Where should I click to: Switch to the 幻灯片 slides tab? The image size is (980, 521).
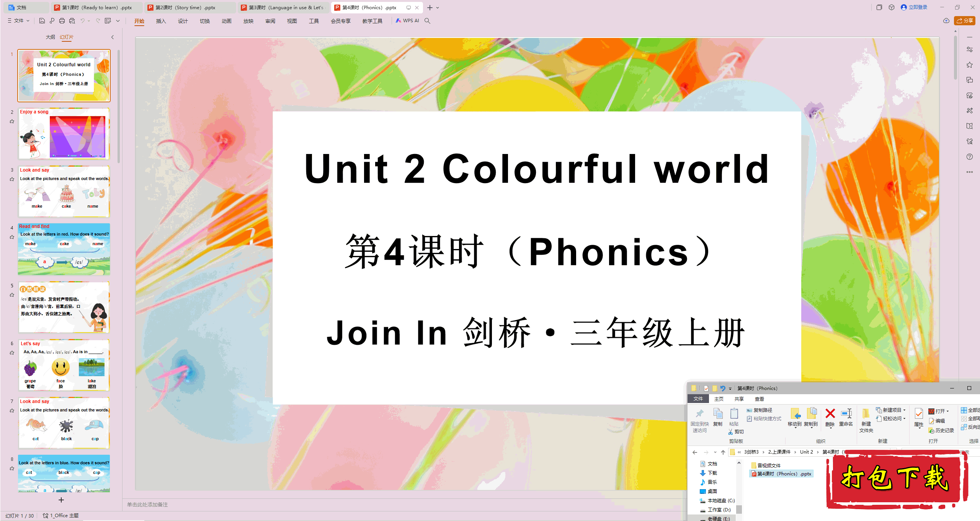[67, 37]
